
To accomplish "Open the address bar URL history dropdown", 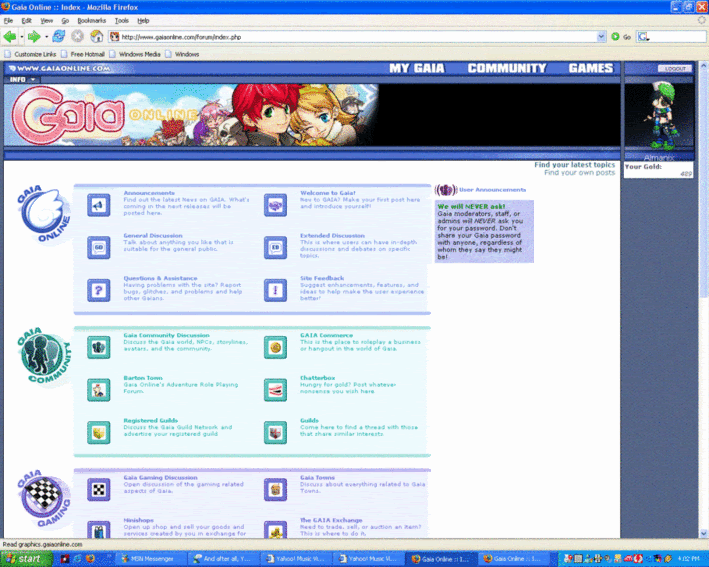I will 601,37.
